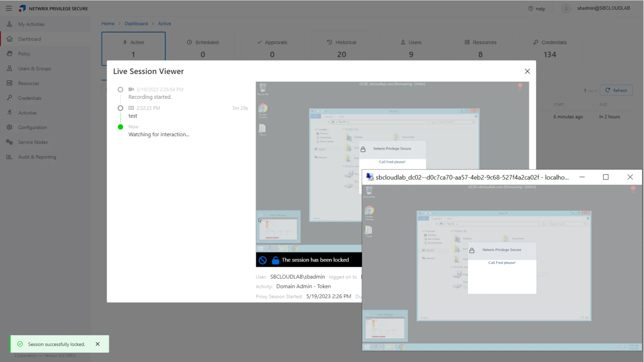Open Audit & Reporting in sidebar
This screenshot has width=644, height=362.
tap(37, 157)
